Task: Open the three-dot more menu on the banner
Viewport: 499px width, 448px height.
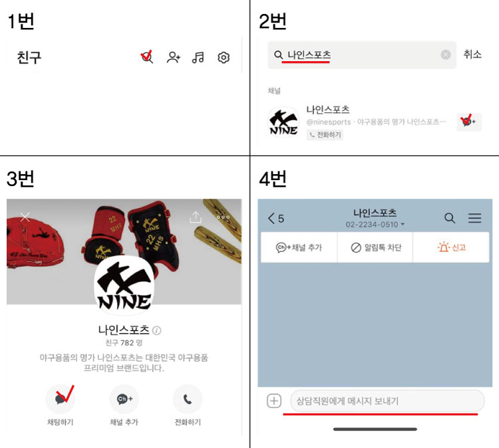Action: [x=223, y=217]
